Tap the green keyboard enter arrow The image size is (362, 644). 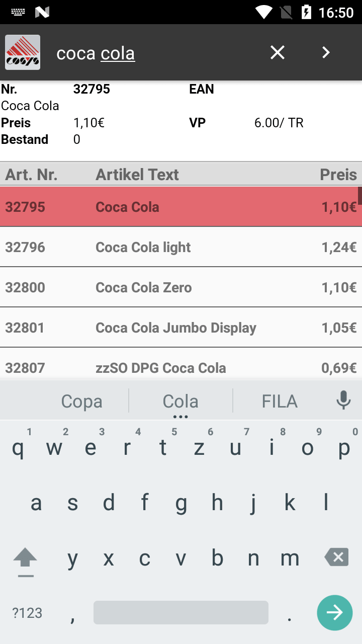click(x=335, y=612)
